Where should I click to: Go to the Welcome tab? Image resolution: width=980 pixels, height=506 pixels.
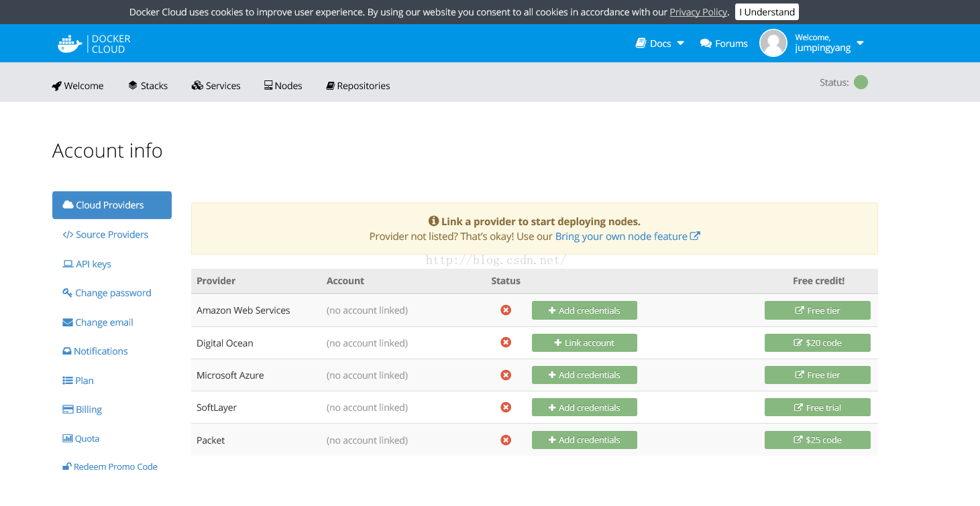point(78,86)
